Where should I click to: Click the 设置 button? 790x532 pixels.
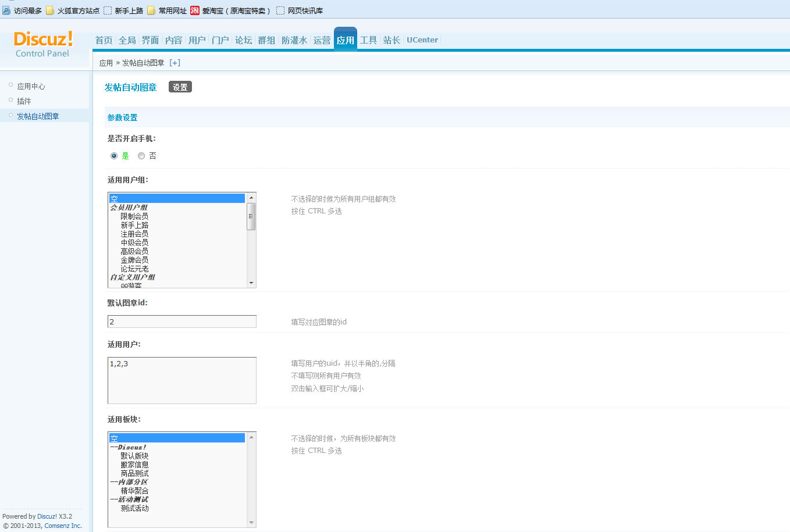pyautogui.click(x=180, y=87)
